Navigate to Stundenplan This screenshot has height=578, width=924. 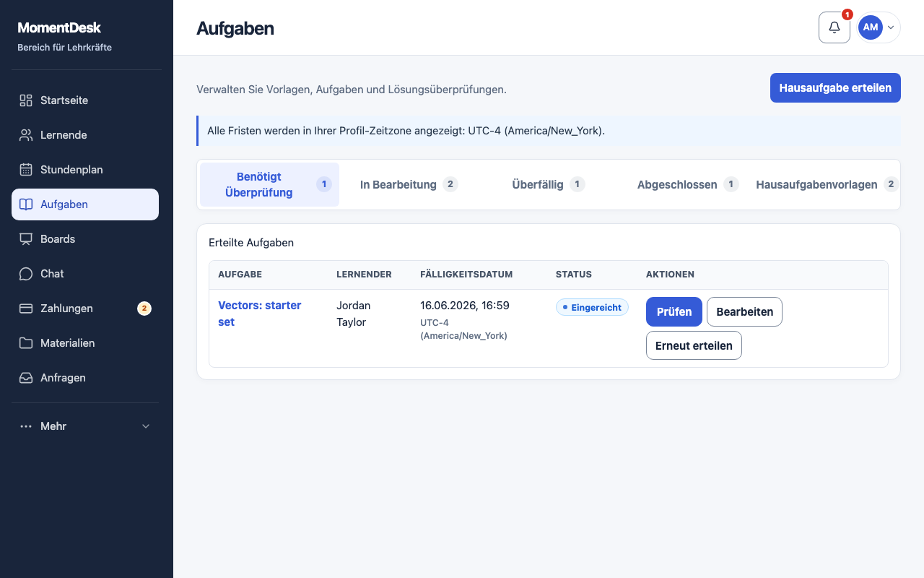tap(85, 170)
